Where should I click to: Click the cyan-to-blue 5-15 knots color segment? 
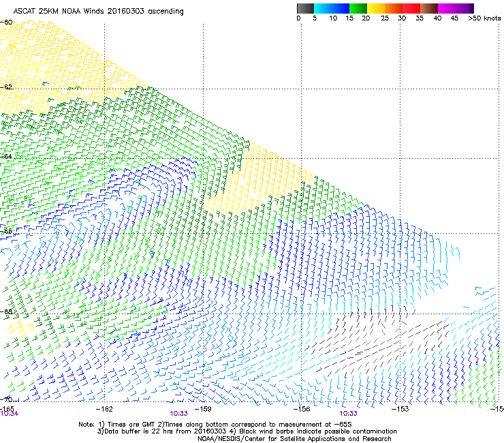[332, 8]
